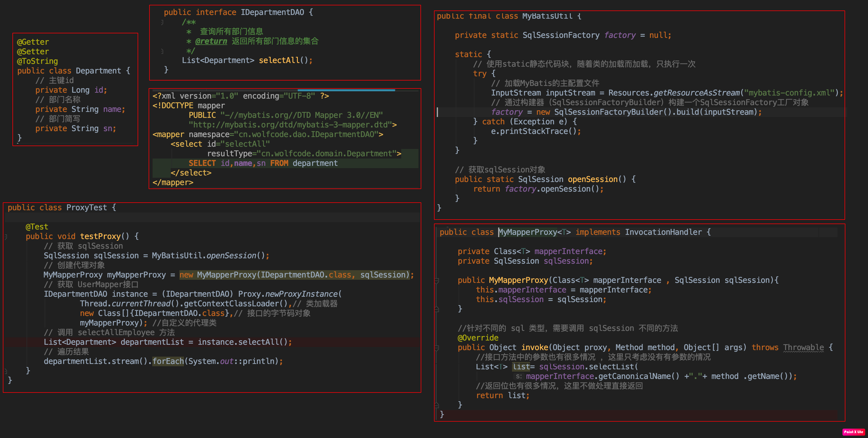This screenshot has width=868, height=438.
Task: Click the IDepartmentDAO interface name
Action: (272, 12)
